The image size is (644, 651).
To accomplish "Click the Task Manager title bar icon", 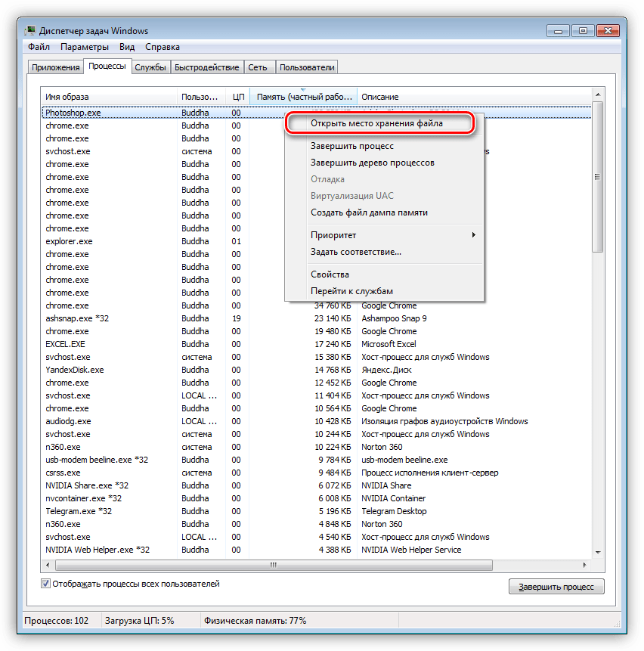I will coord(30,30).
